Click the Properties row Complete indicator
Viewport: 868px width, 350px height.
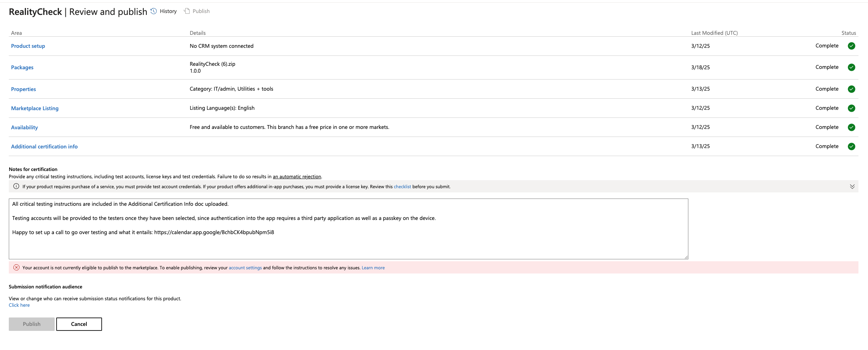[851, 89]
